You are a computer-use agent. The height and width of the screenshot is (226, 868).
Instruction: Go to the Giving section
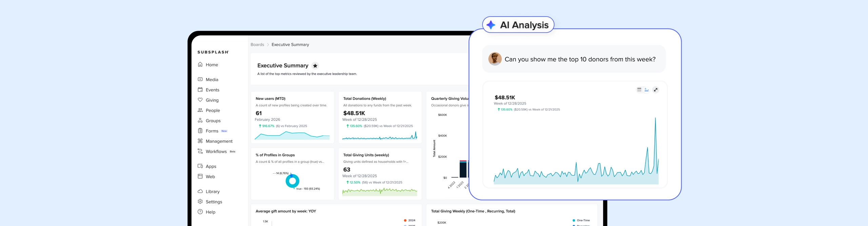[x=212, y=100]
